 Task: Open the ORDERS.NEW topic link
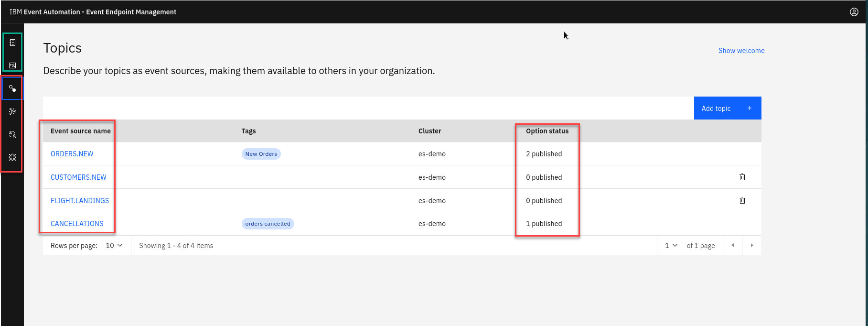pos(72,154)
